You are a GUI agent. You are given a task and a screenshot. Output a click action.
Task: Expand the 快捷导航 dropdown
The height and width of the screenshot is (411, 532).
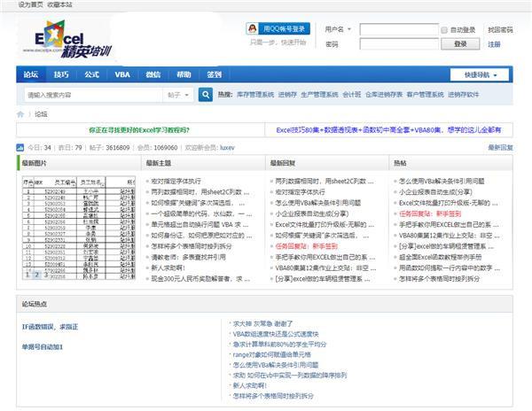(480, 75)
